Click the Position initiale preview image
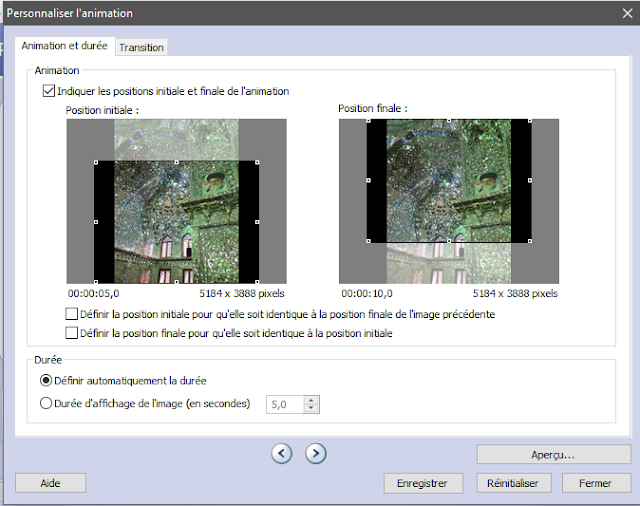 coord(177,201)
